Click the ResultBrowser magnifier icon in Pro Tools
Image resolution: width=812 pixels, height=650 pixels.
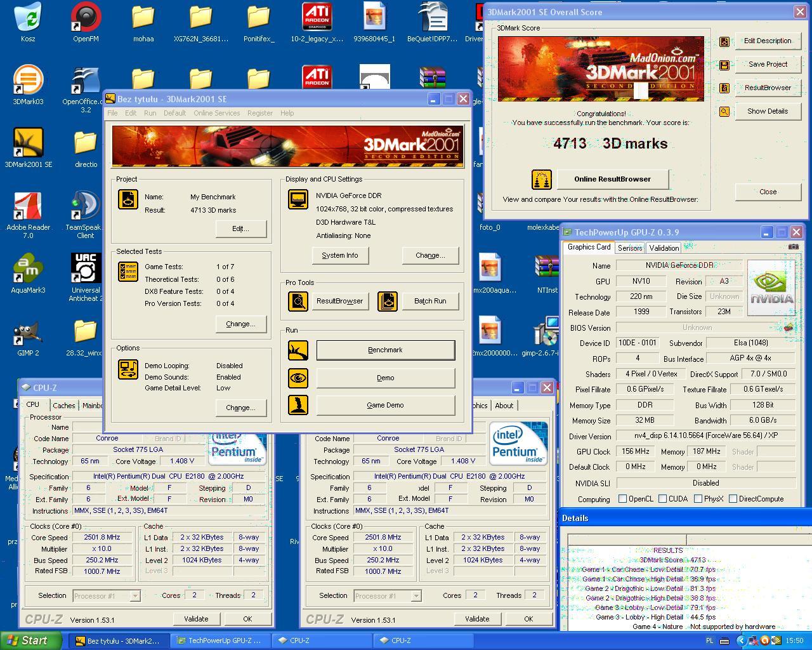click(298, 301)
